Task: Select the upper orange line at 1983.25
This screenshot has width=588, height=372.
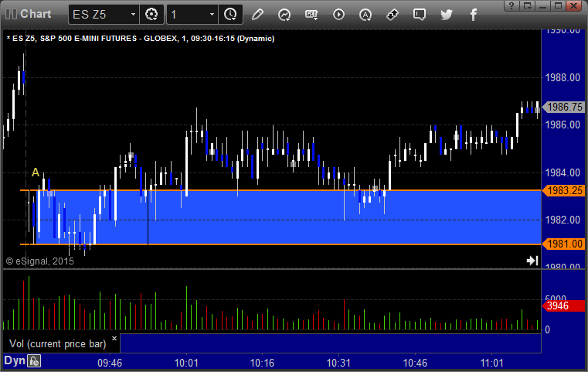Action: 280,191
